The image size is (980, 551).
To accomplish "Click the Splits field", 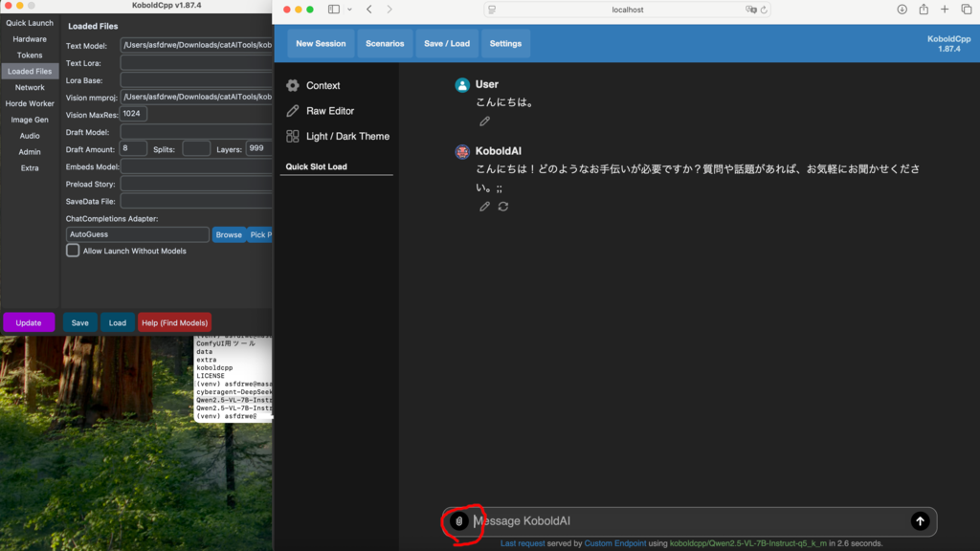I will coord(196,148).
